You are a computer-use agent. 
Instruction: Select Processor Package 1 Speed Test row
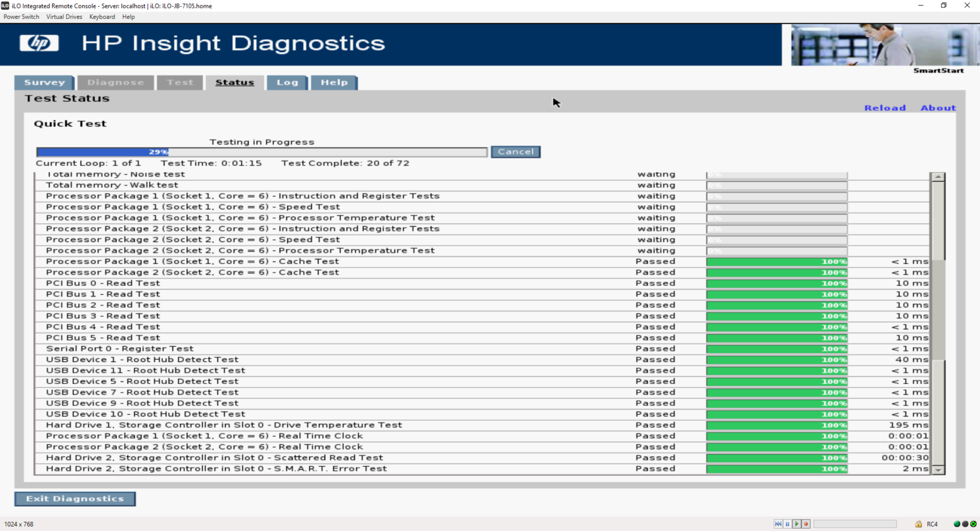pos(482,207)
